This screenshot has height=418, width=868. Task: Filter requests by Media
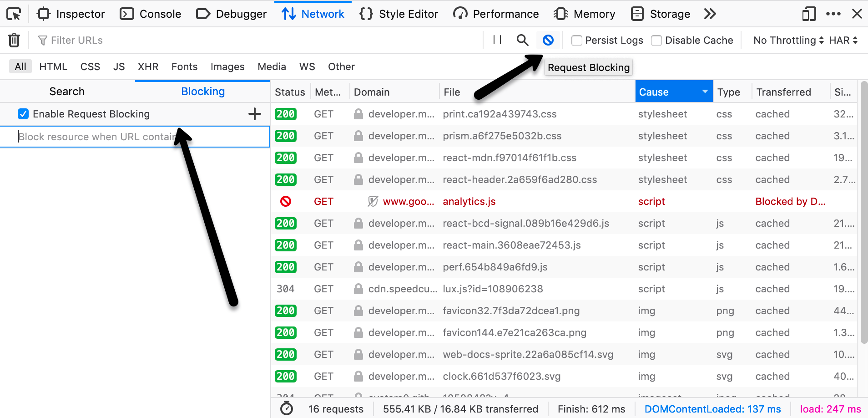tap(272, 66)
